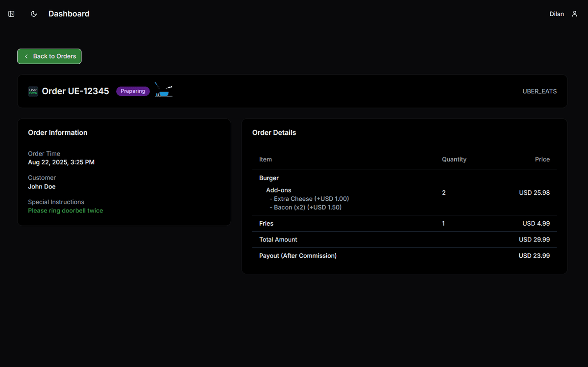Image resolution: width=588 pixels, height=367 pixels.
Task: Click the payout value USD 23.99
Action: point(535,256)
